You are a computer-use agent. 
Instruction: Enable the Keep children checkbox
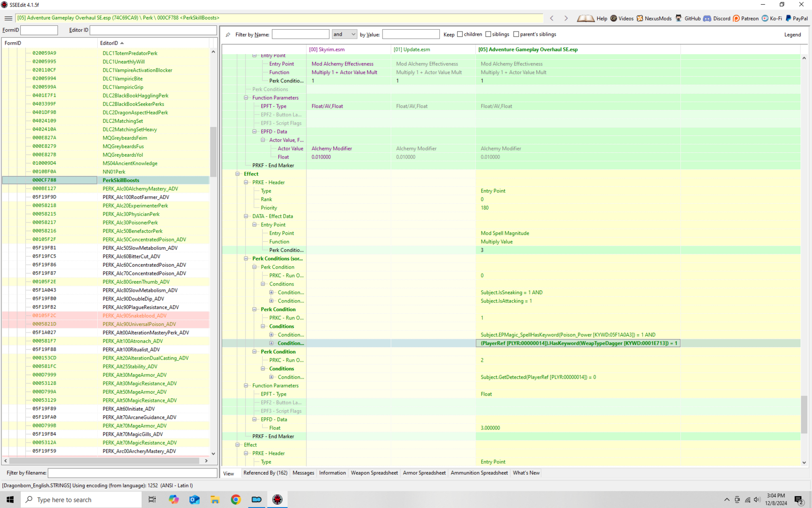pos(460,34)
